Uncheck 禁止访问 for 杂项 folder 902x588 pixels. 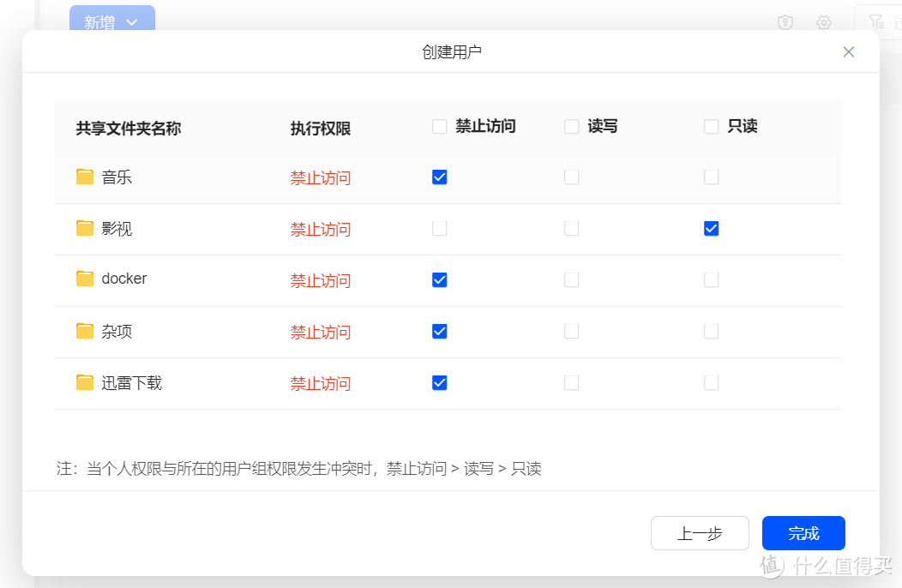[x=440, y=332]
